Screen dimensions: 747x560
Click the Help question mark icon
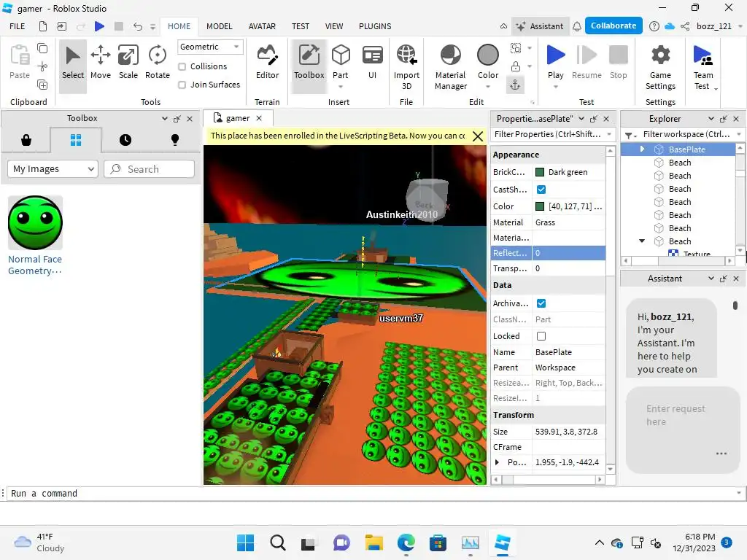(654, 26)
